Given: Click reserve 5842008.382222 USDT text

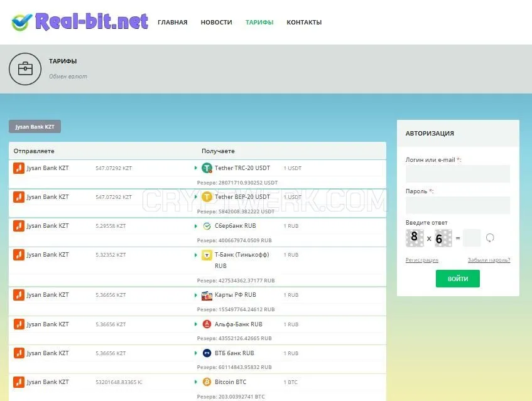Looking at the screenshot, I should 236,211.
